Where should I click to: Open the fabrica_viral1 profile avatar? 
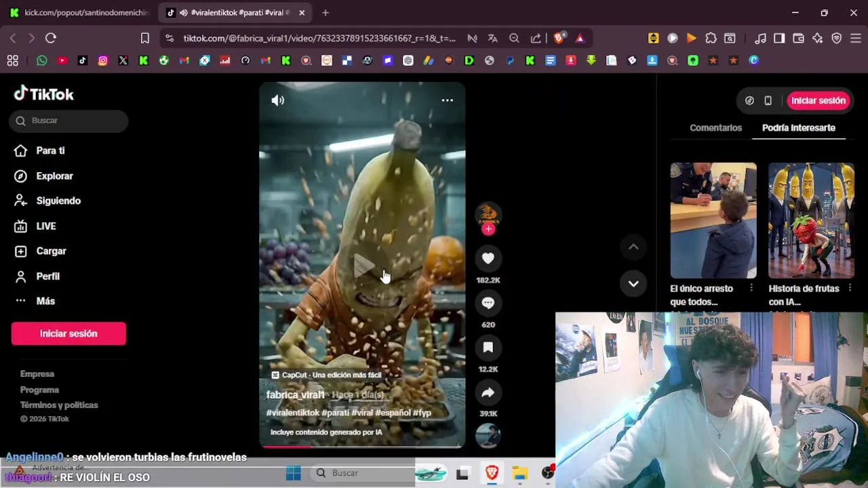pyautogui.click(x=488, y=213)
